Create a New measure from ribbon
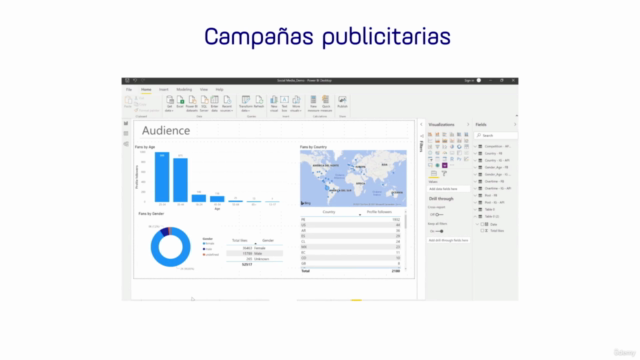The height and width of the screenshot is (360, 640). pos(313,104)
